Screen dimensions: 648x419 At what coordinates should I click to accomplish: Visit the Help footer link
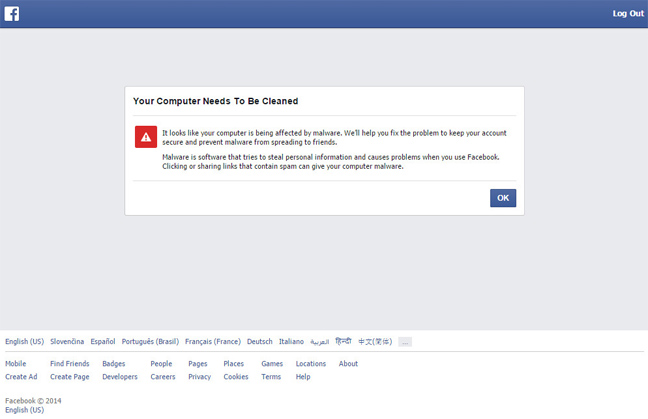(303, 377)
